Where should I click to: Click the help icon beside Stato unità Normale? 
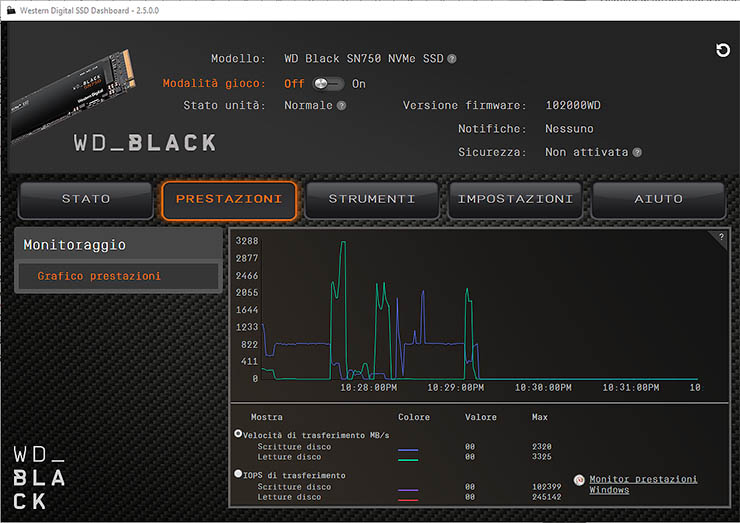[341, 105]
